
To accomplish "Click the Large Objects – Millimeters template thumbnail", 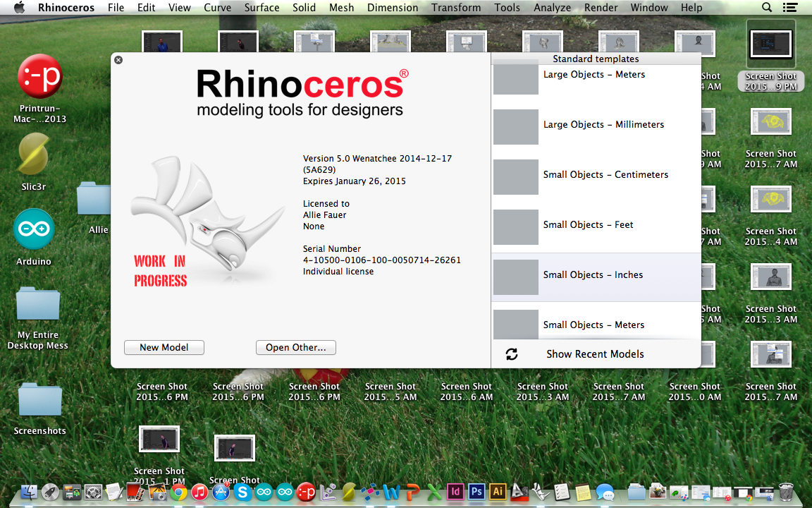I will click(516, 126).
